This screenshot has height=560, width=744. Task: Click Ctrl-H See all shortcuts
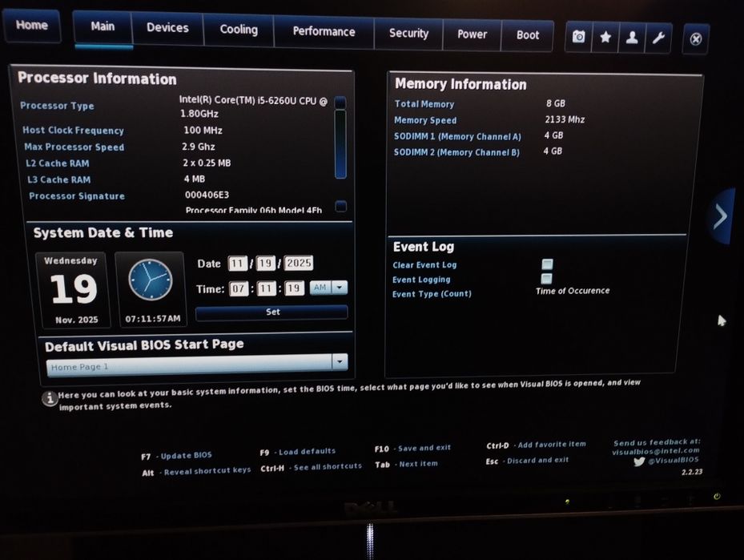(311, 467)
